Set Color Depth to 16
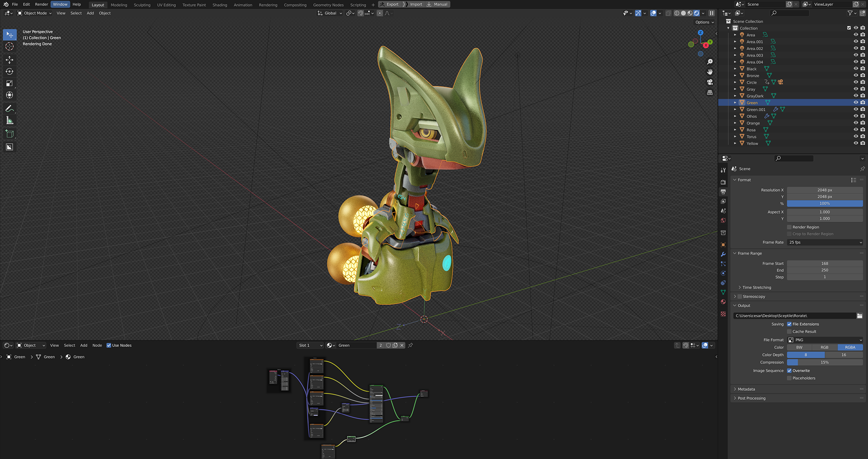Screen dimensions: 868x459 tap(844, 355)
